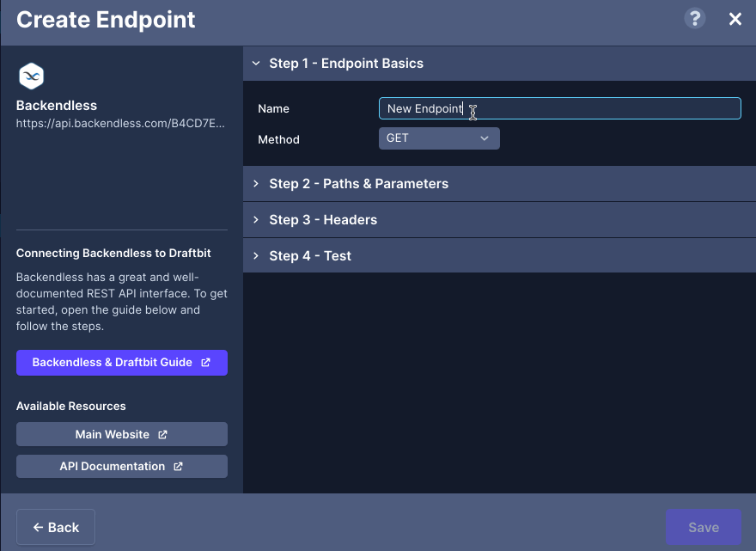The width and height of the screenshot is (756, 551).
Task: Click the Backendless service name
Action: pos(57,106)
